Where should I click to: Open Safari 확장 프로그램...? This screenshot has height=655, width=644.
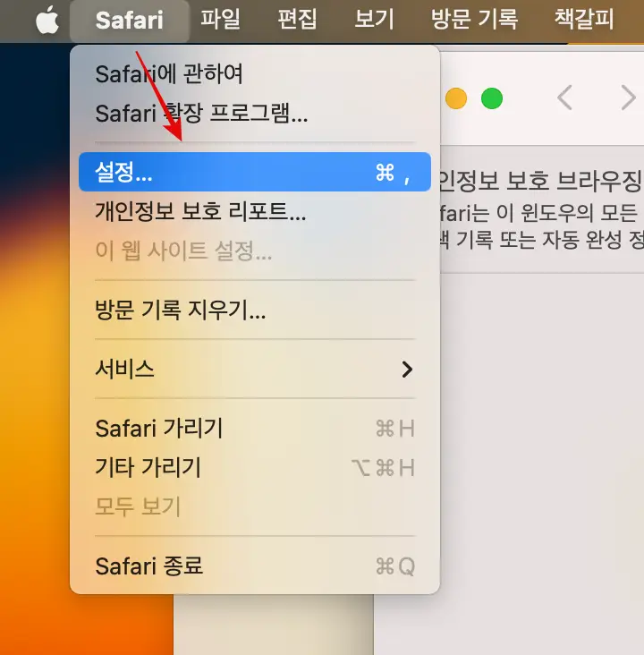click(255, 114)
